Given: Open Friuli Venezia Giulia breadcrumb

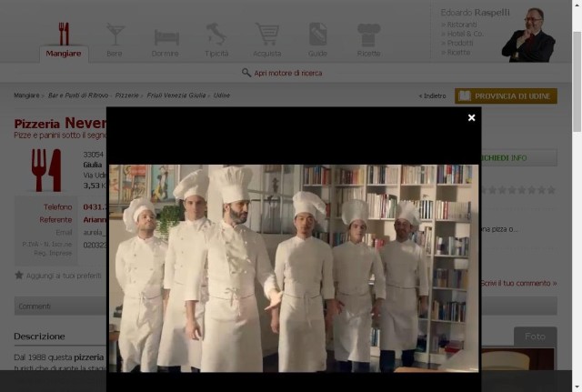Looking at the screenshot, I should pos(176,95).
